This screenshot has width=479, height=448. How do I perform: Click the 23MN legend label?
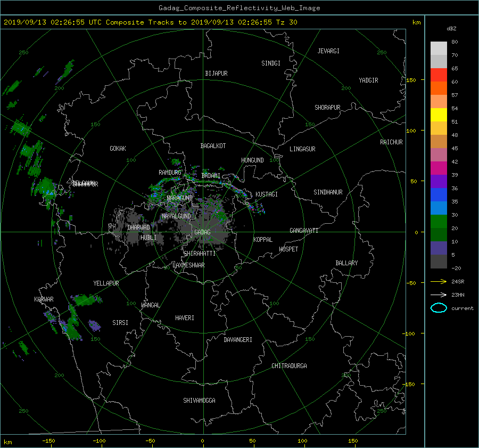[458, 295]
